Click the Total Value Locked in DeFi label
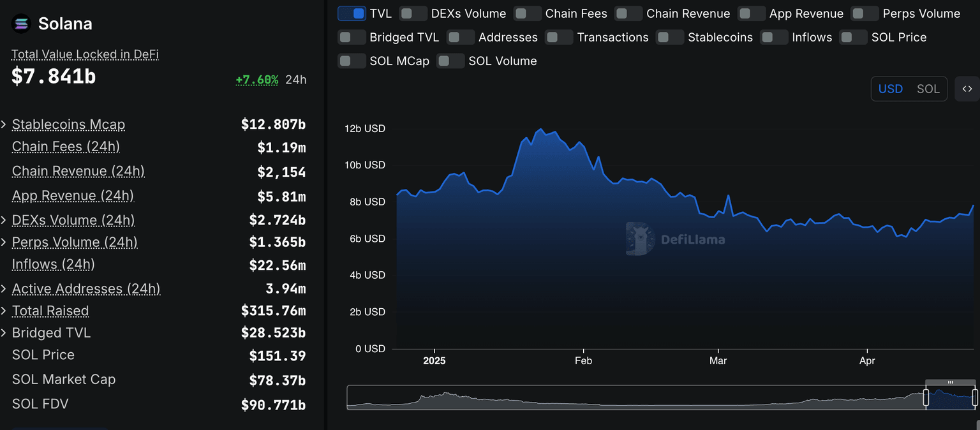The image size is (980, 430). [x=85, y=54]
